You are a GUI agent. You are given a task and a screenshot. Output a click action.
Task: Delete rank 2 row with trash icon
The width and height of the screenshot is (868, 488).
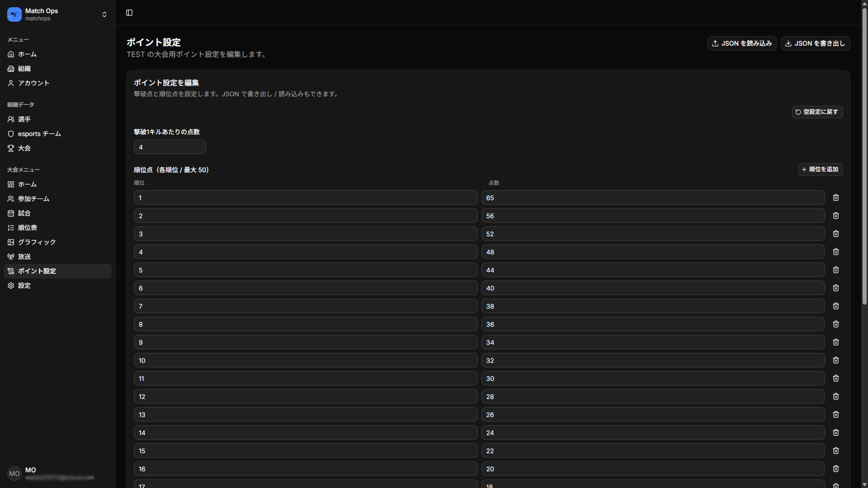836,216
